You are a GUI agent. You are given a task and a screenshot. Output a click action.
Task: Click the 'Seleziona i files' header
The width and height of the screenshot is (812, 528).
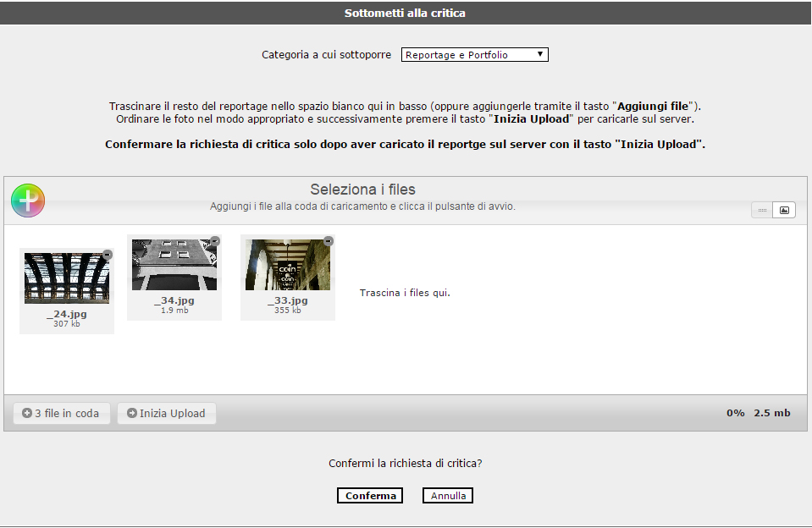(362, 190)
